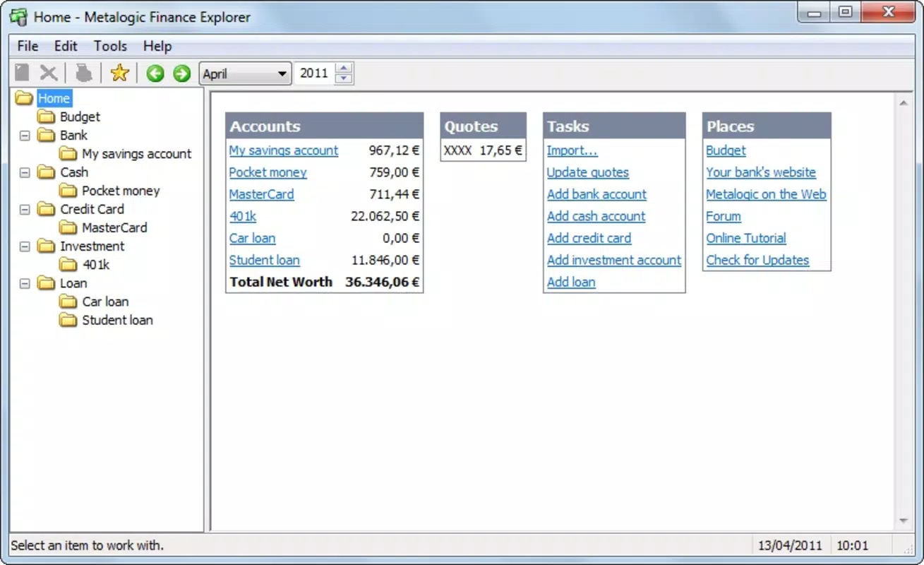Click the year field showing 2011
This screenshot has height=565, width=924.
click(x=315, y=73)
